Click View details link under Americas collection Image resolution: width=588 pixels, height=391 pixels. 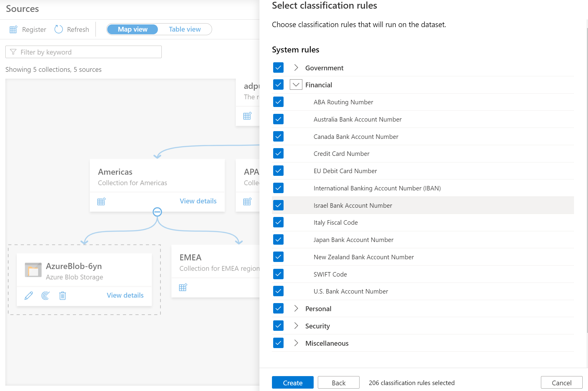(198, 201)
